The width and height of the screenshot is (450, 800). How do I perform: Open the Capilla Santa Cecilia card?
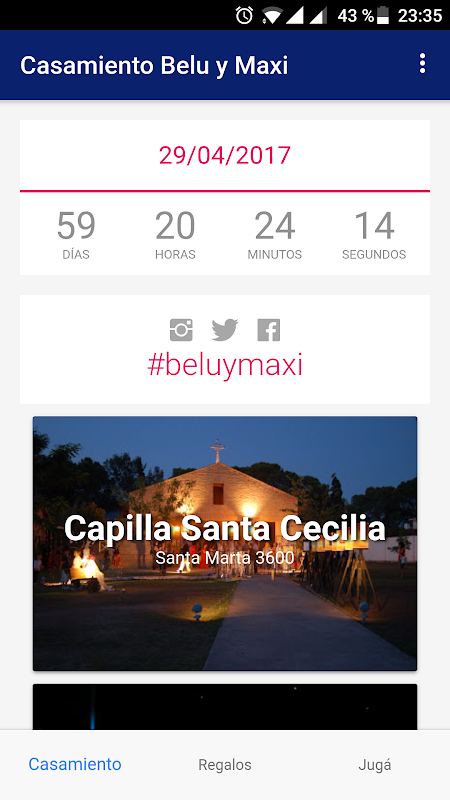point(225,543)
